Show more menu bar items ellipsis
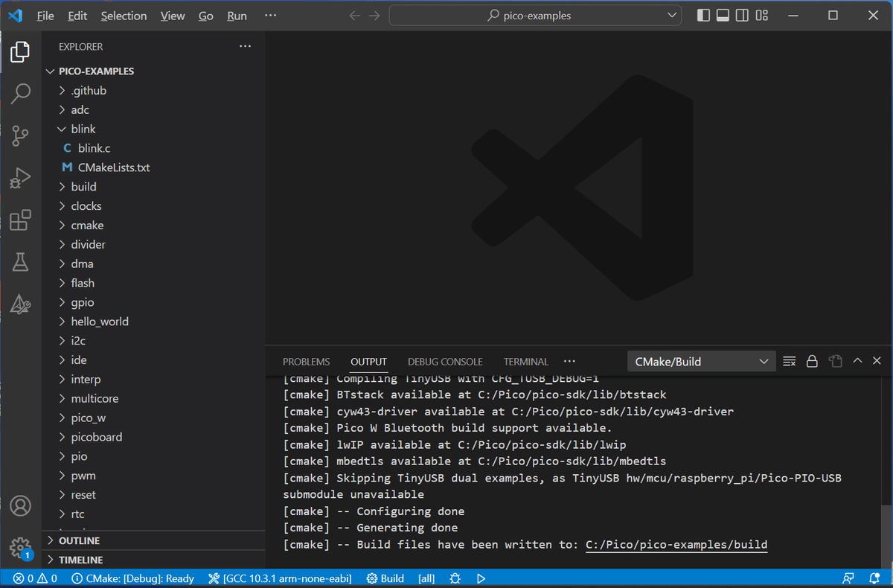Image resolution: width=893 pixels, height=588 pixels. (x=270, y=16)
